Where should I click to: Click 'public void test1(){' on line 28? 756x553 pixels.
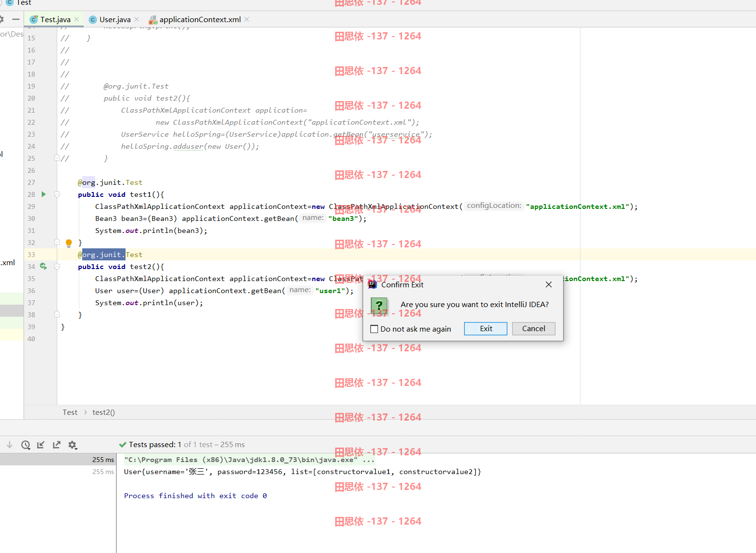(121, 194)
